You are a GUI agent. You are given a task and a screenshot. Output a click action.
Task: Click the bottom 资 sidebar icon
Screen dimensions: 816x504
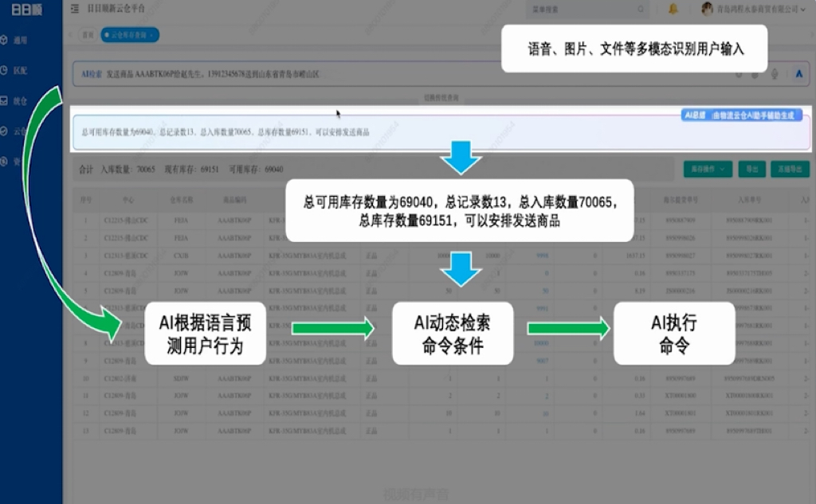click(5, 162)
